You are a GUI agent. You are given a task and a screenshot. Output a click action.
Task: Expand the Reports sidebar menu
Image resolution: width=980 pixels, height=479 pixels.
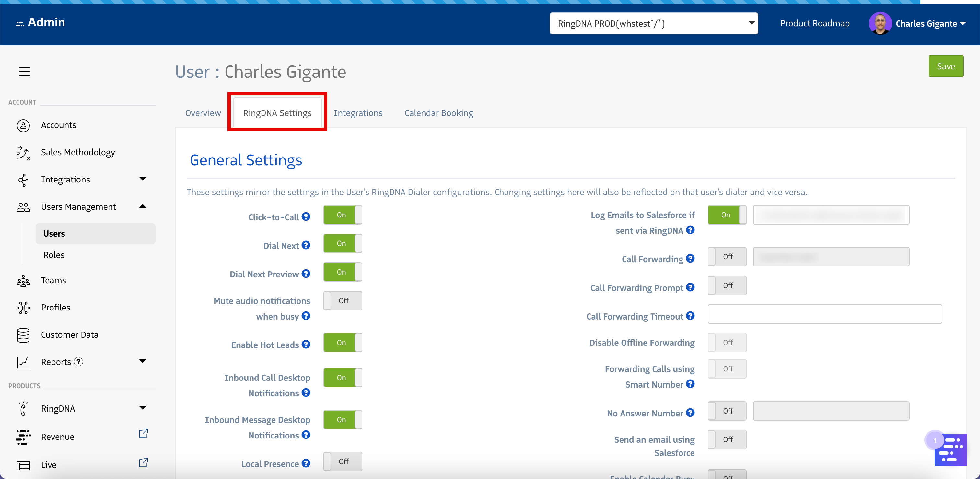(x=143, y=361)
